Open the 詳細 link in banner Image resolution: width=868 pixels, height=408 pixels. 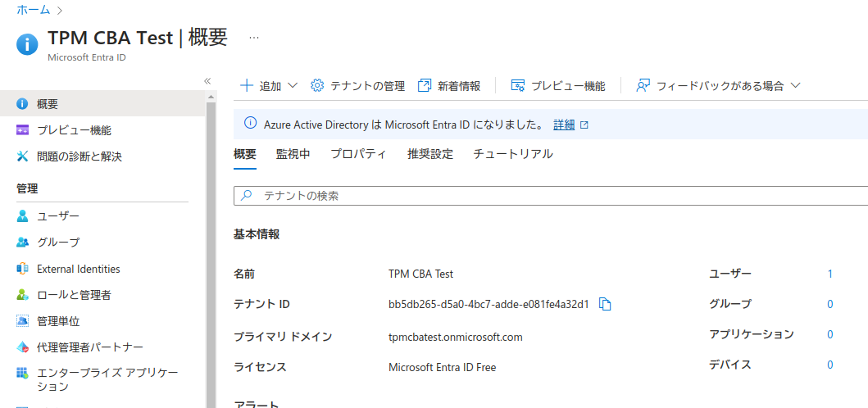click(x=564, y=125)
